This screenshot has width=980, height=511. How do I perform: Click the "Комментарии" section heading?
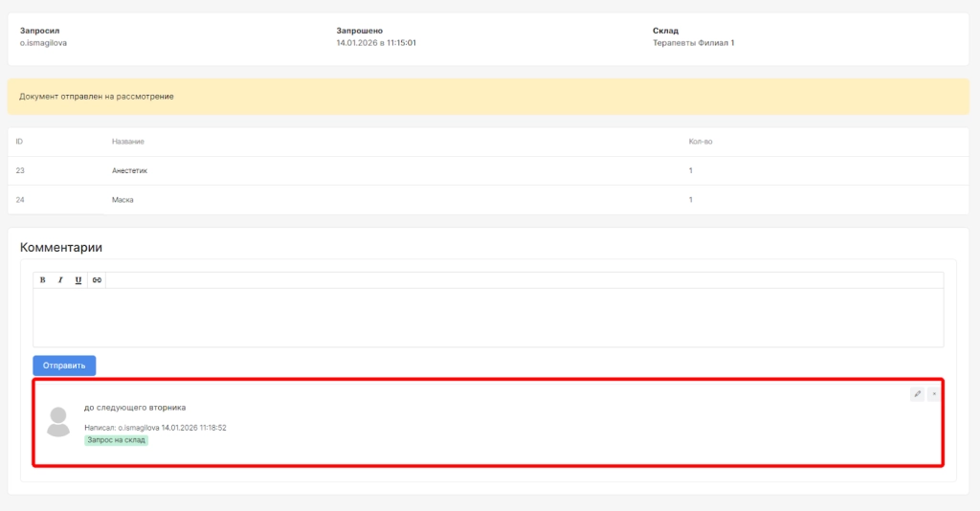tap(61, 247)
